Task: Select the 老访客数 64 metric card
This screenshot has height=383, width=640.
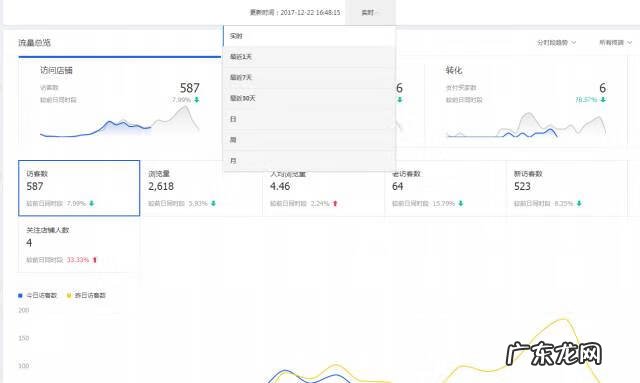Action: coord(445,188)
